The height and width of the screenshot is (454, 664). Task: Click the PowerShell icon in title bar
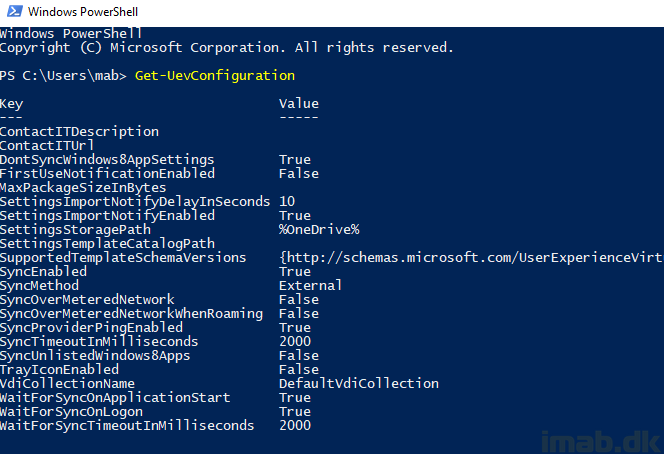[14, 11]
